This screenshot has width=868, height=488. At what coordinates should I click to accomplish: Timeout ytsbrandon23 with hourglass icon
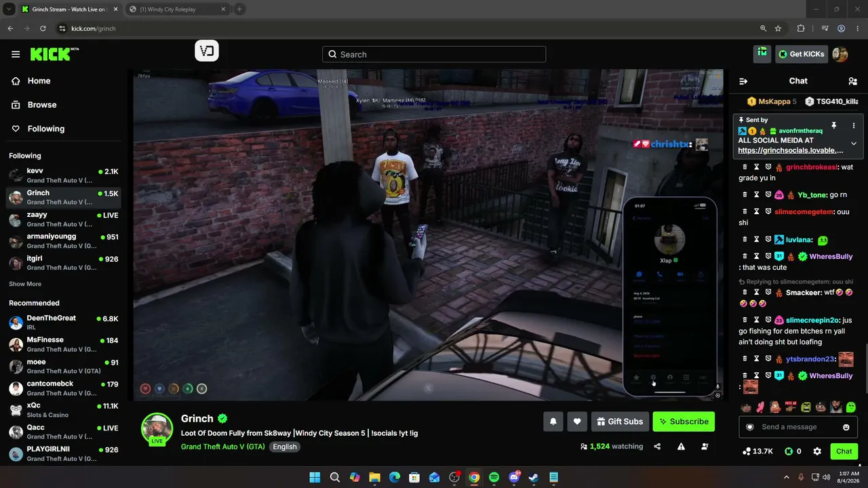click(x=756, y=359)
